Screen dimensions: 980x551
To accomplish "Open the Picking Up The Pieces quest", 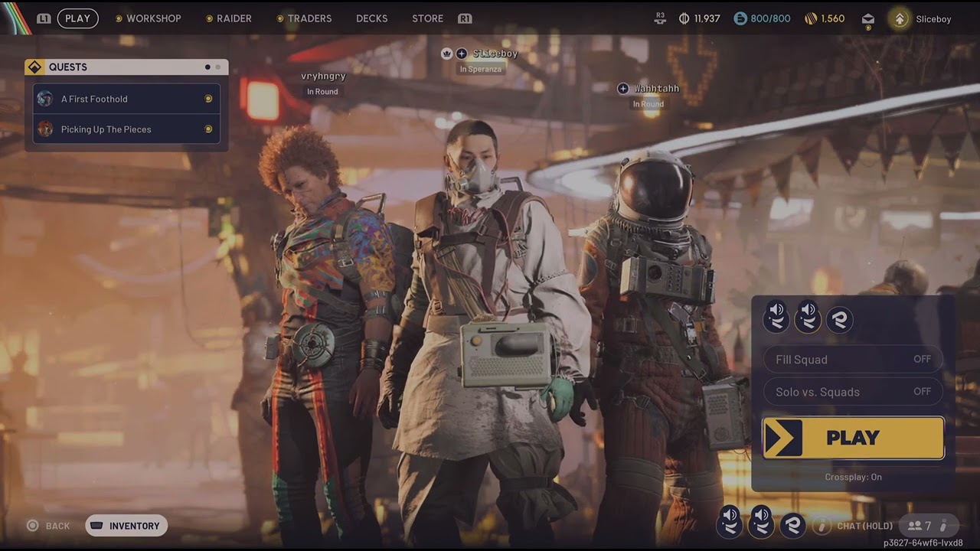I will (x=126, y=129).
